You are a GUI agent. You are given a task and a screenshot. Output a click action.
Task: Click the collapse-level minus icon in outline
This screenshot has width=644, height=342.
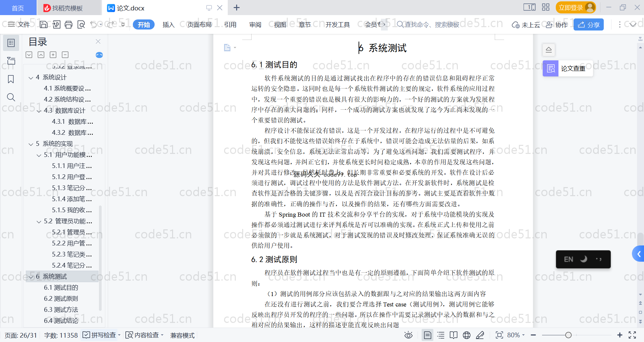click(x=65, y=55)
